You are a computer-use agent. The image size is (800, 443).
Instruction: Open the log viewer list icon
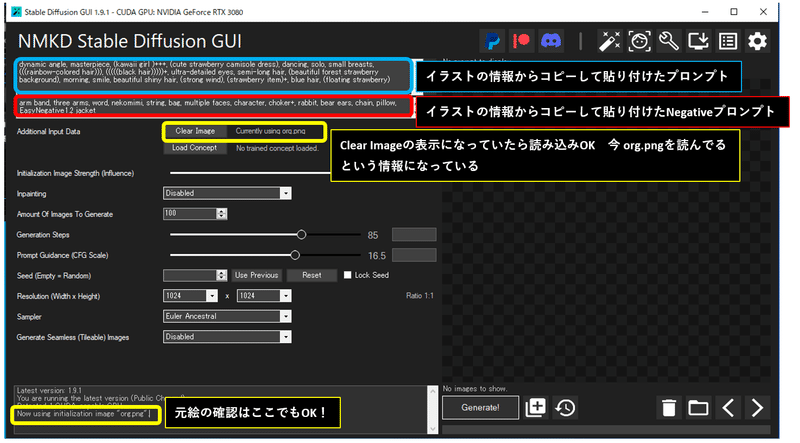(x=728, y=41)
